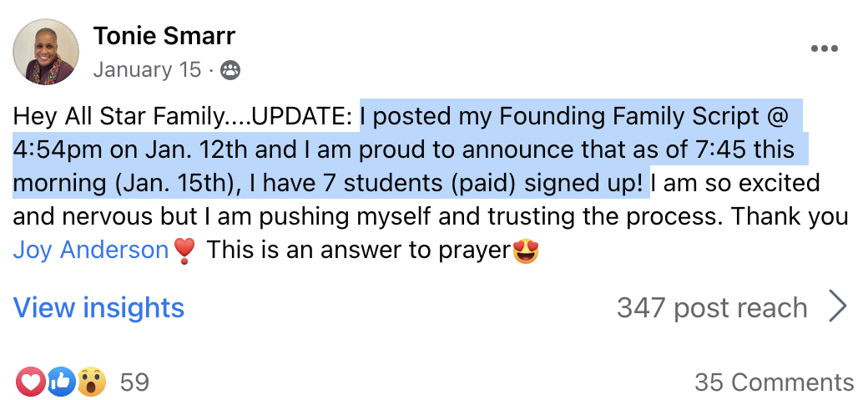Screen dimensions: 868x400
Task: Click the red heart exclamation emoji
Action: [184, 251]
